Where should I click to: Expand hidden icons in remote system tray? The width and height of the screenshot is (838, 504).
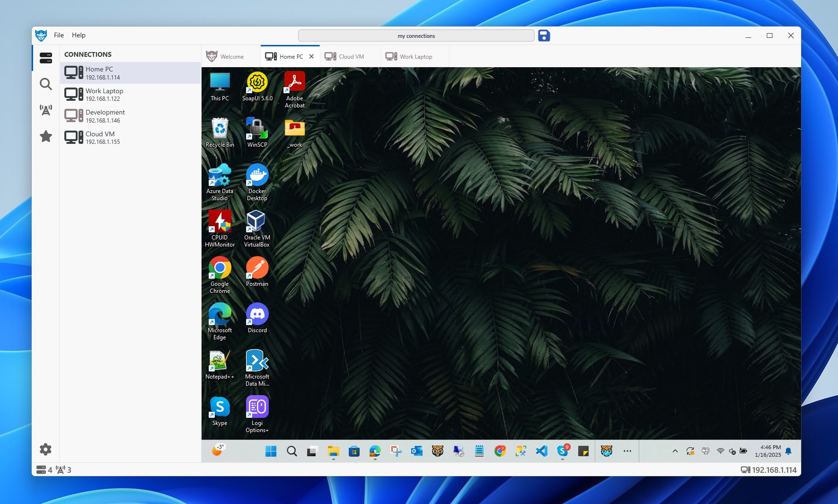click(675, 451)
